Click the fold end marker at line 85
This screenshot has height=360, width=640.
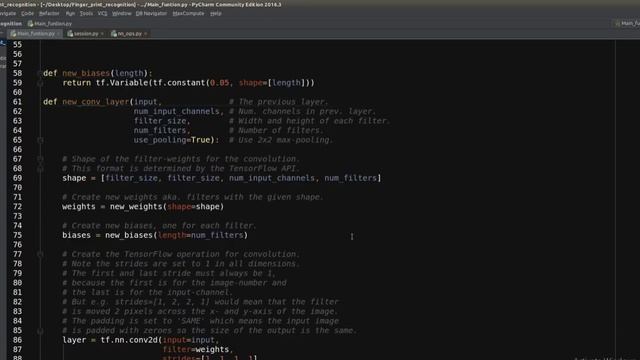pos(40,331)
